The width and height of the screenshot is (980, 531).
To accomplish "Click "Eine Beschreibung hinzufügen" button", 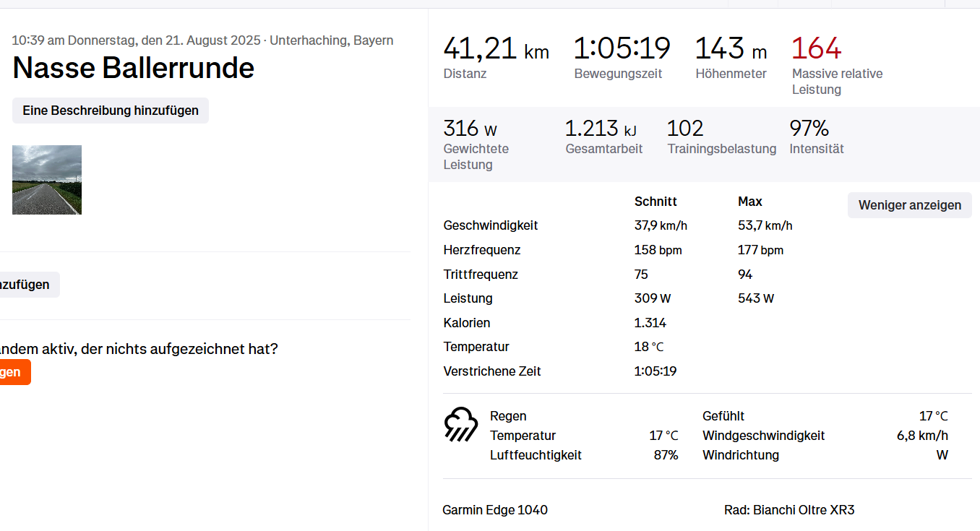I will click(111, 111).
